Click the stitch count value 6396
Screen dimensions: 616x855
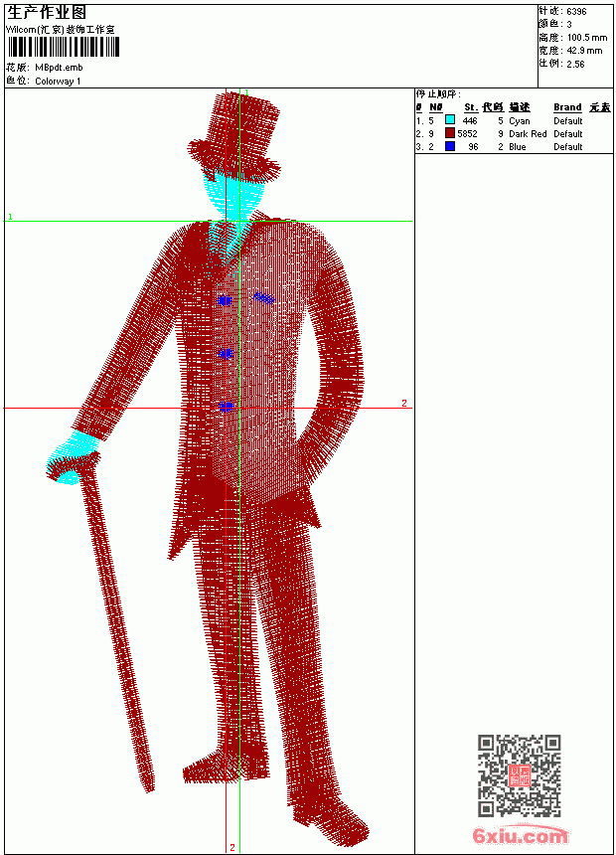(x=576, y=12)
